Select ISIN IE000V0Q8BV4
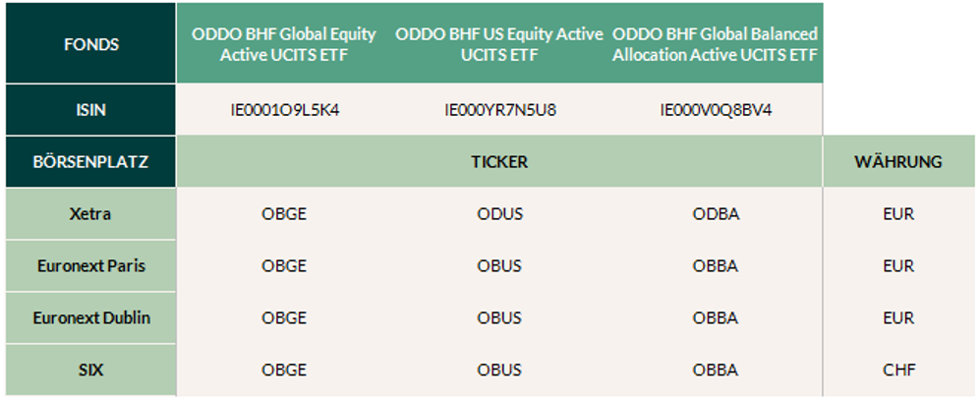 point(715,110)
